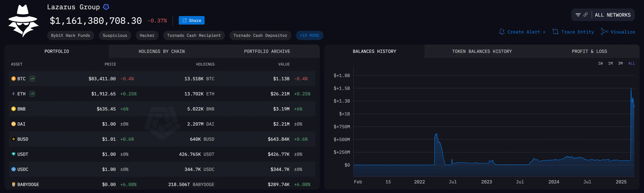Sort by the HOLDINGS column header
The image size is (644, 193).
[x=205, y=64]
